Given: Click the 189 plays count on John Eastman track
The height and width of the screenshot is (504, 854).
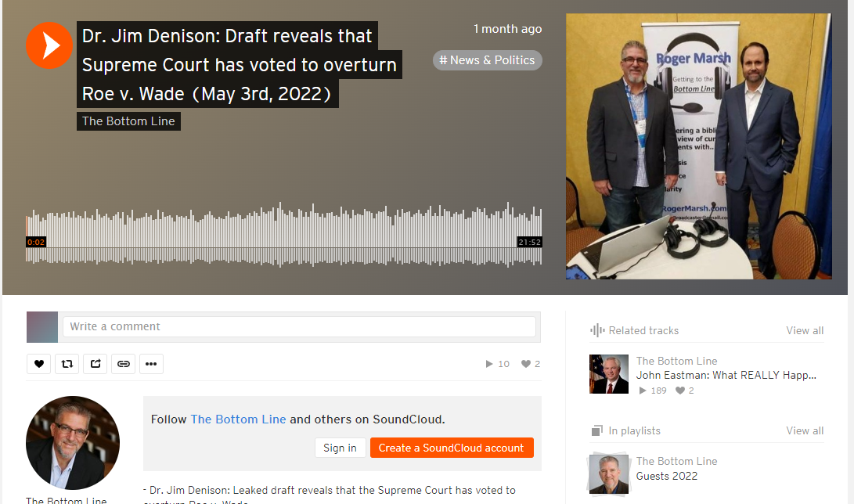Looking at the screenshot, I should (653, 391).
